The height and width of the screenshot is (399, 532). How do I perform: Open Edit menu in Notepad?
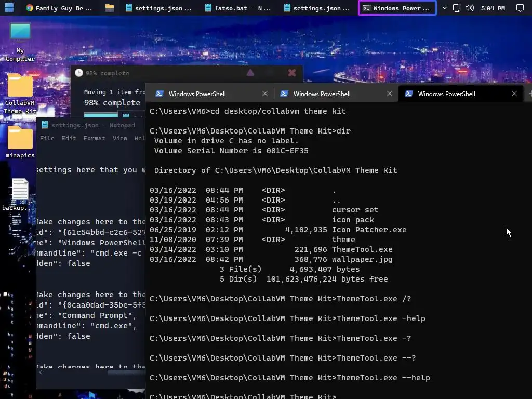pos(69,138)
